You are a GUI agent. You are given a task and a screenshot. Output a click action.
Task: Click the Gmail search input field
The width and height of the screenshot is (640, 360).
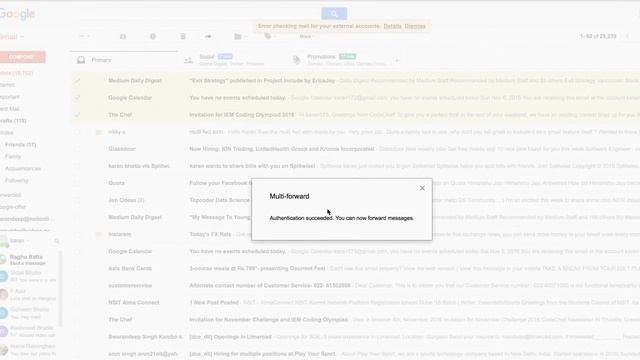click(x=195, y=14)
